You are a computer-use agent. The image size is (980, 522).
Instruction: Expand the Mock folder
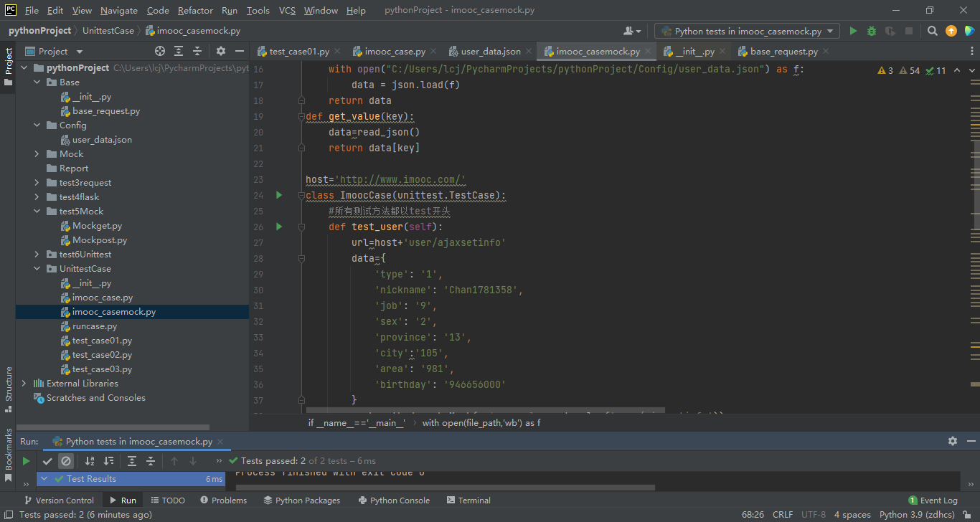37,153
